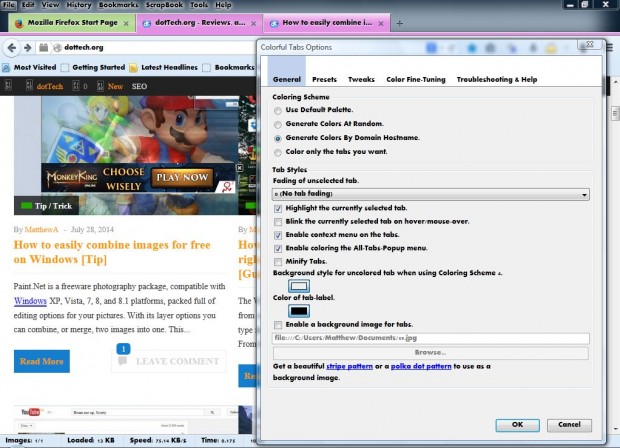The width and height of the screenshot is (620, 448).
Task: Open the Fading of unselected tab dropdown
Action: 431,194
